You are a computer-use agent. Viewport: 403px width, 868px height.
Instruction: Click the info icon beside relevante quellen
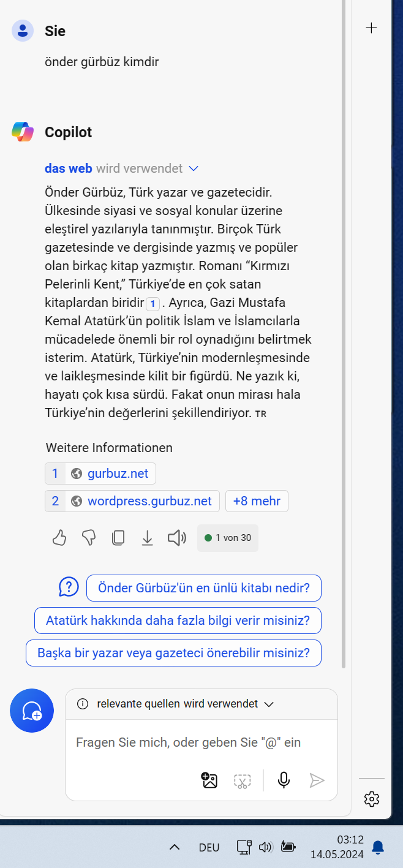(x=83, y=704)
